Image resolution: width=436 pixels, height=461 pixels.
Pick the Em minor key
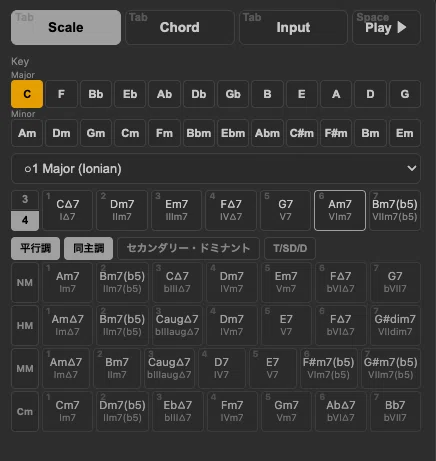[x=405, y=133]
